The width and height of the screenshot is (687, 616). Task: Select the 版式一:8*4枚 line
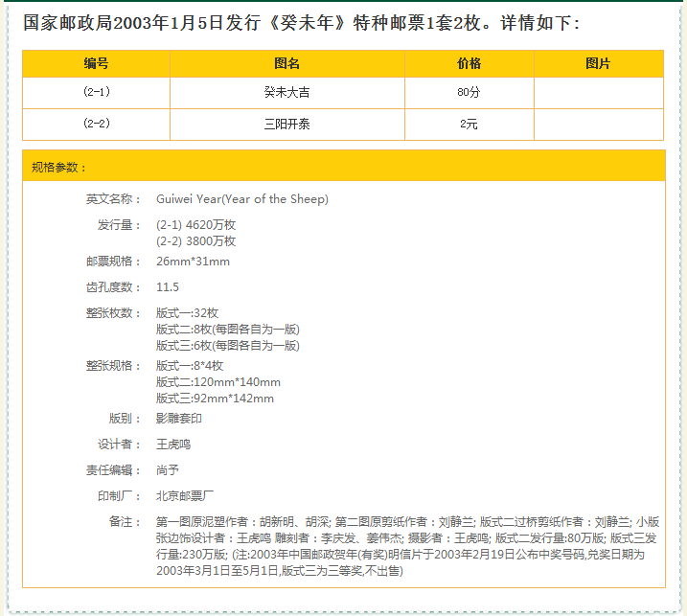pyautogui.click(x=190, y=366)
